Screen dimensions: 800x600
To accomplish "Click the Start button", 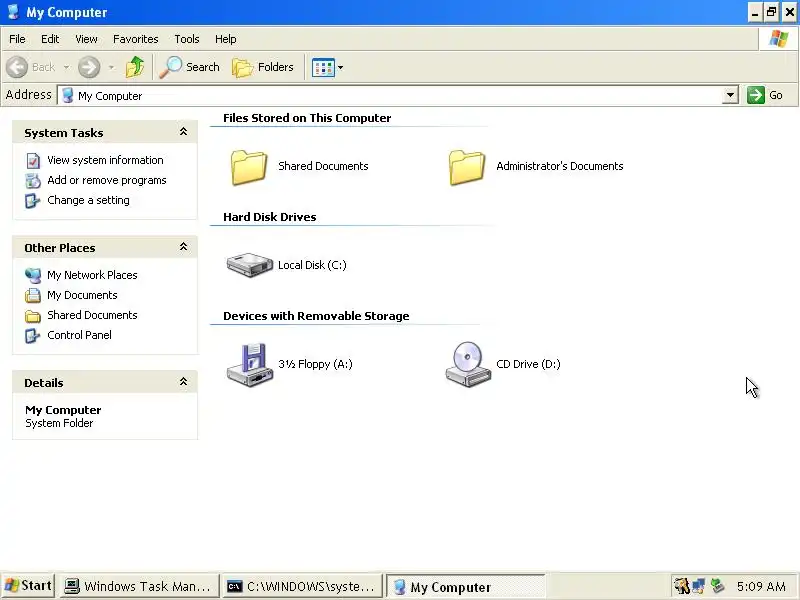I will pyautogui.click(x=28, y=586).
